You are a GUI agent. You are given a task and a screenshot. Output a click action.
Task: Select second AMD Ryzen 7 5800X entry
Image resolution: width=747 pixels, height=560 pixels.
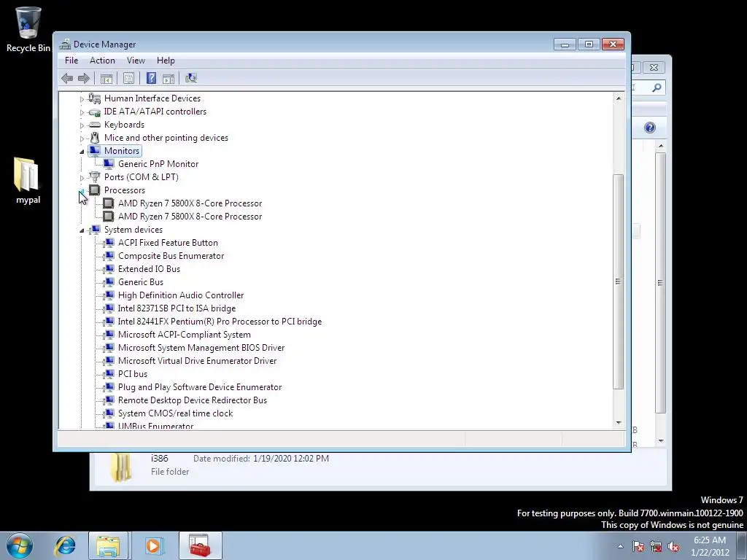[x=190, y=217]
